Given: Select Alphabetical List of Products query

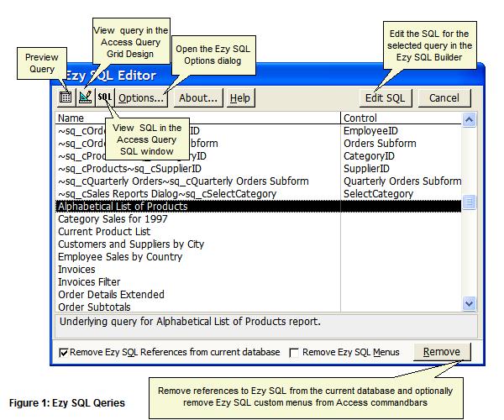Looking at the screenshot, I should click(123, 206).
